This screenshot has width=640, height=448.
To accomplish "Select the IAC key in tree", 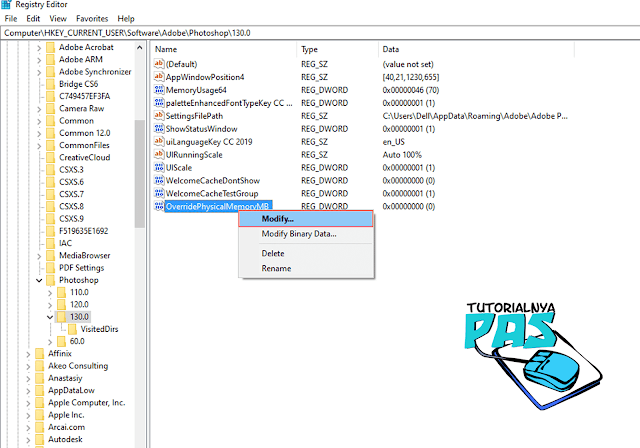I will 65,243.
